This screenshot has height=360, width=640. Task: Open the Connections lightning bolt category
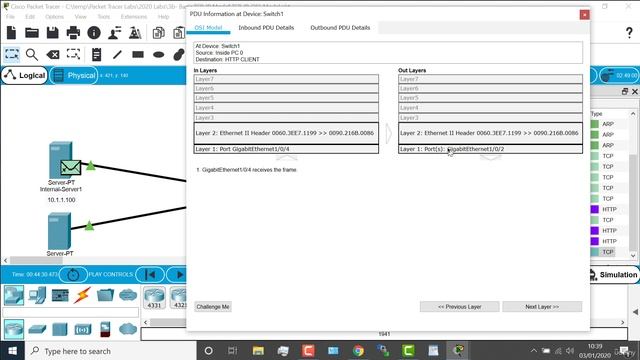[x=82, y=295]
